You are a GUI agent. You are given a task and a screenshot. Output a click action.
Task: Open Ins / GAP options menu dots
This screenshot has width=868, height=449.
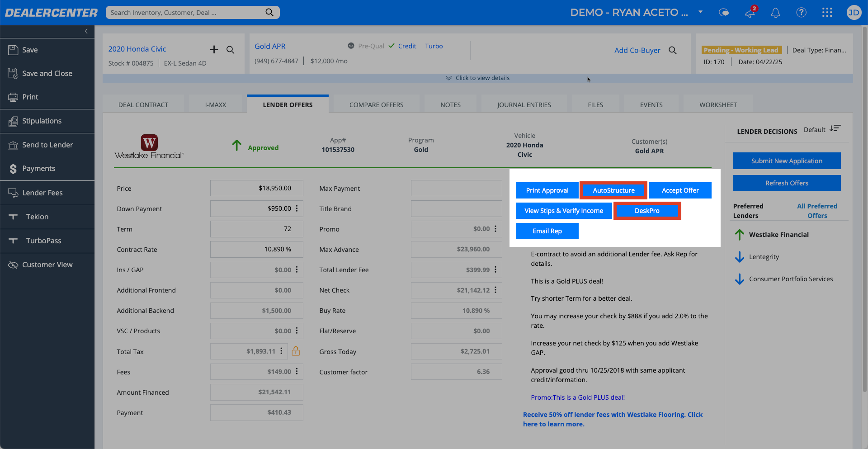297,269
